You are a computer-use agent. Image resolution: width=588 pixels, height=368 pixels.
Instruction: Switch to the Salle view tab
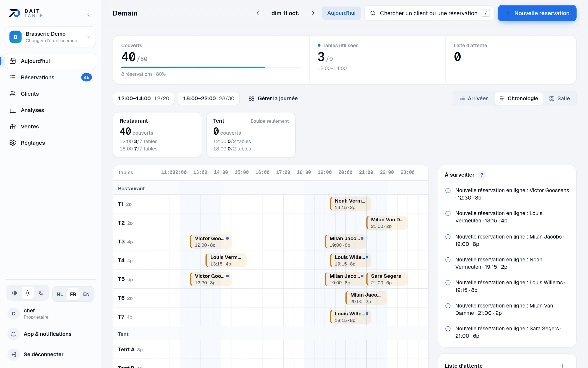tap(559, 98)
